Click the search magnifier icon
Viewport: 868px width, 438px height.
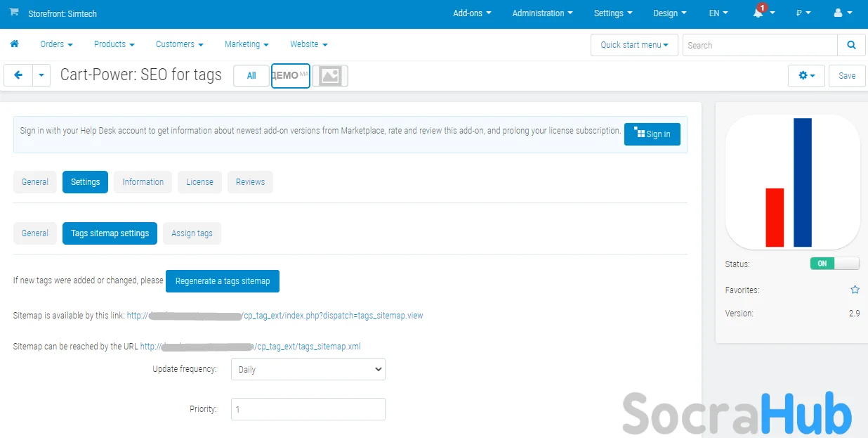tap(851, 45)
